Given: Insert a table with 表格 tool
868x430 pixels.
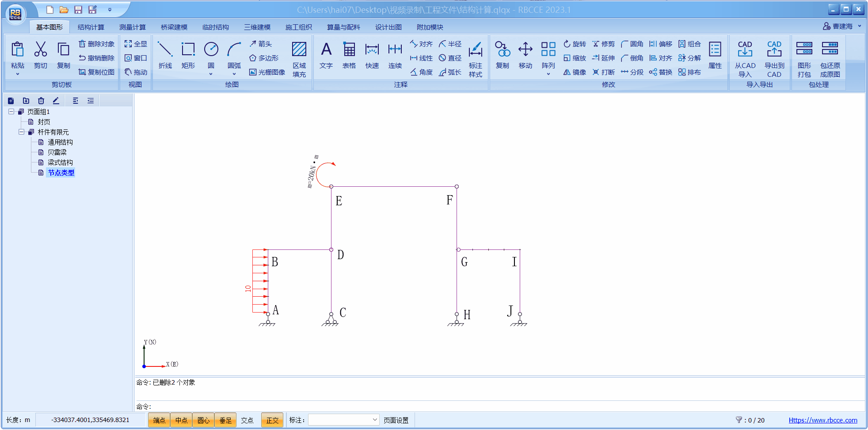Looking at the screenshot, I should 349,55.
